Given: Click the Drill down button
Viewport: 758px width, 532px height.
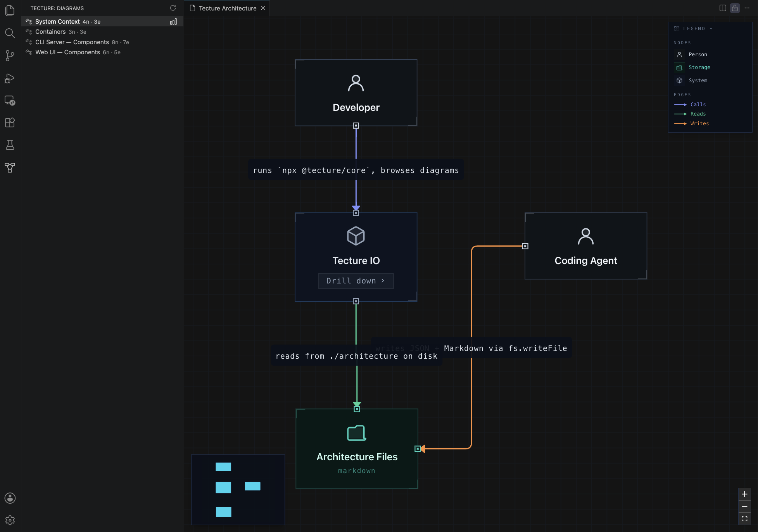Looking at the screenshot, I should (356, 281).
